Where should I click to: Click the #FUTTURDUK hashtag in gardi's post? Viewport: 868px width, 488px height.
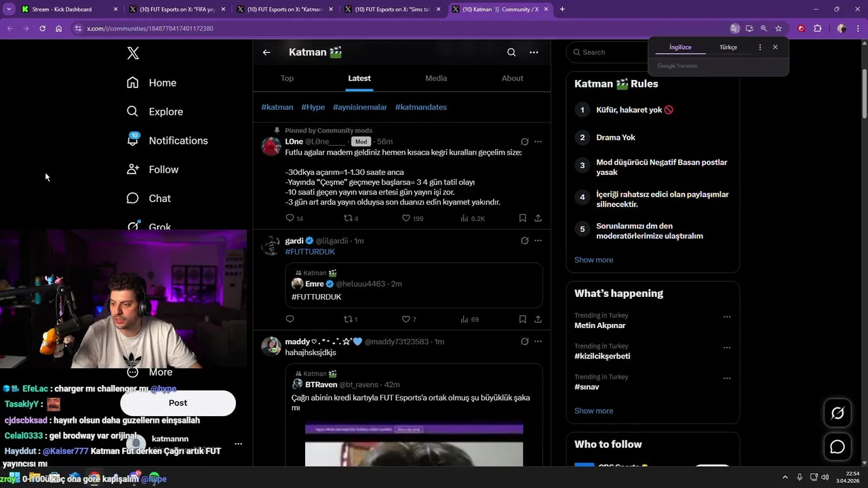pos(310,251)
